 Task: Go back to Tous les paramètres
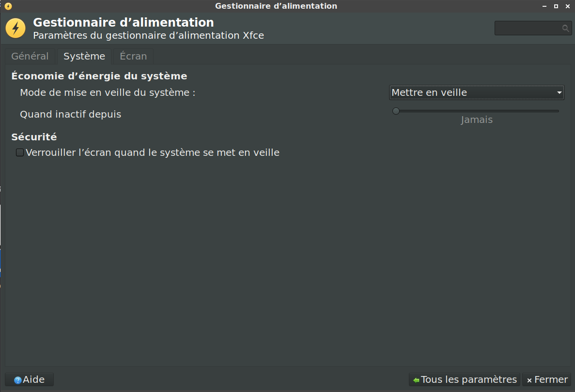[465, 380]
